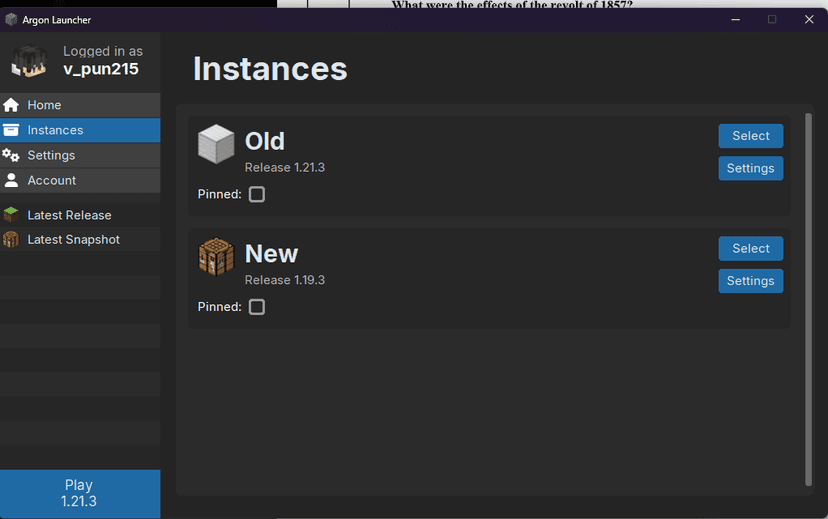Select the New instance
This screenshot has width=828, height=519.
pyautogui.click(x=750, y=248)
